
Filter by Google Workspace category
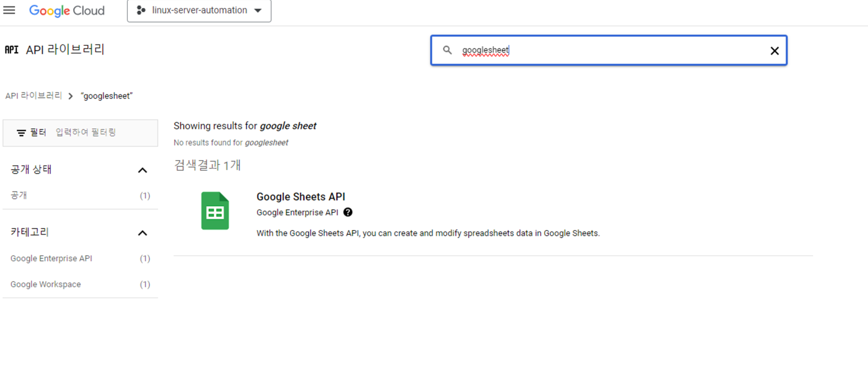[x=80, y=284]
